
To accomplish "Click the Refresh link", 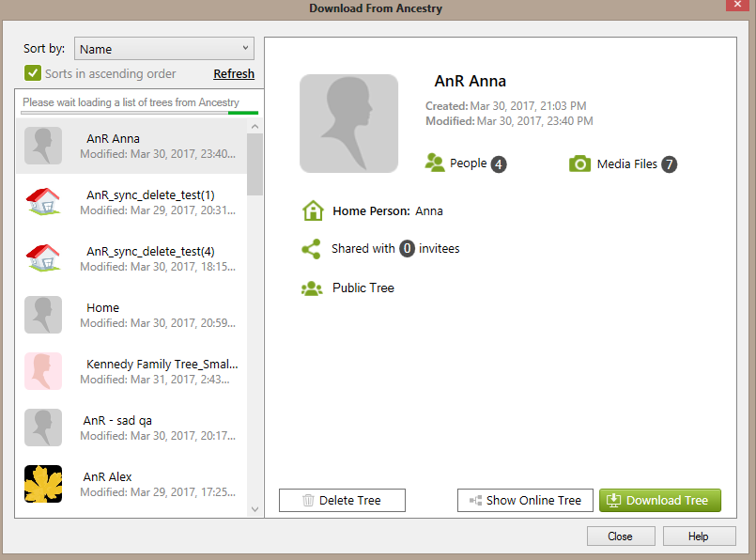I will click(234, 74).
